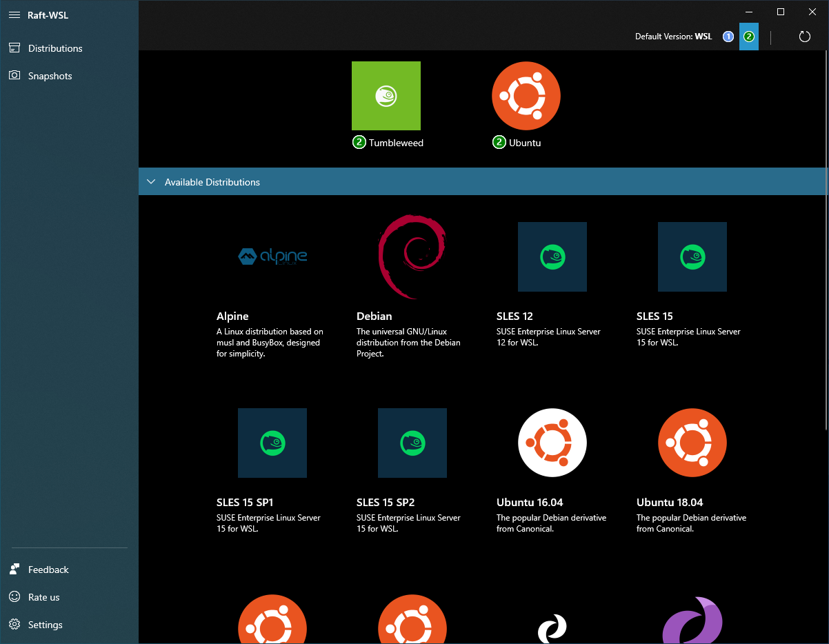This screenshot has width=829, height=644.
Task: Open the hamburger navigation menu
Action: pyautogui.click(x=14, y=15)
